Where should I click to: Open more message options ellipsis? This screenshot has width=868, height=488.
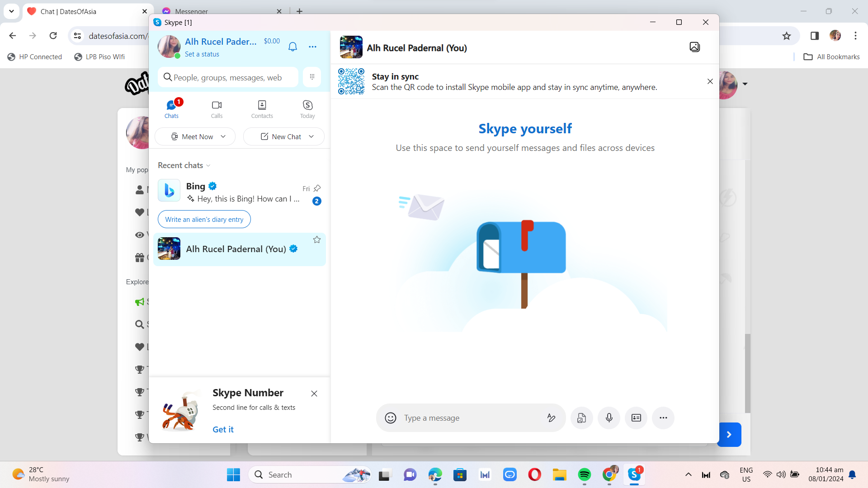coord(663,418)
